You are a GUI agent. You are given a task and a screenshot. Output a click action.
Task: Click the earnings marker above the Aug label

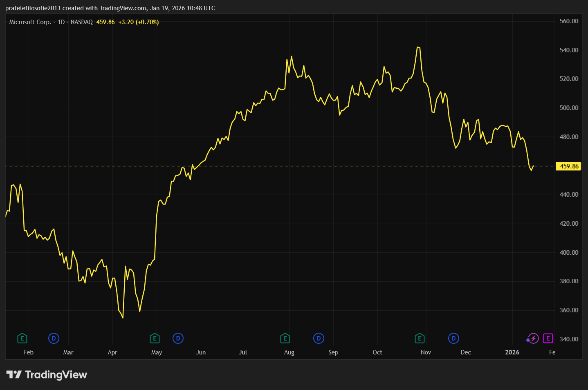tap(285, 338)
